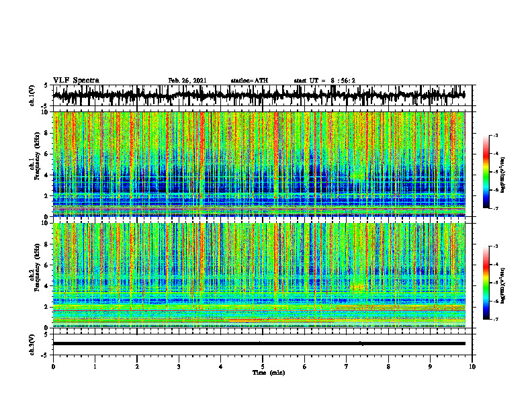Click the "station=ATH" header label

[x=249, y=81]
